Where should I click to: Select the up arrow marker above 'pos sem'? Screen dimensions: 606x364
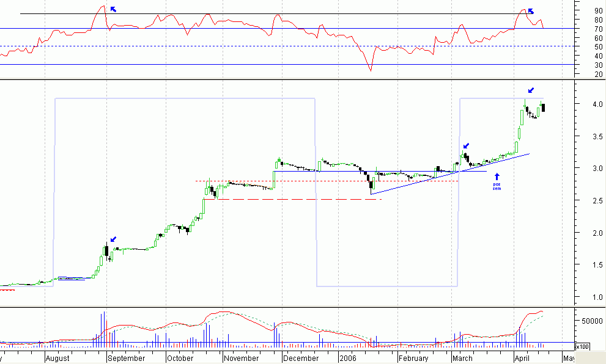(x=497, y=177)
